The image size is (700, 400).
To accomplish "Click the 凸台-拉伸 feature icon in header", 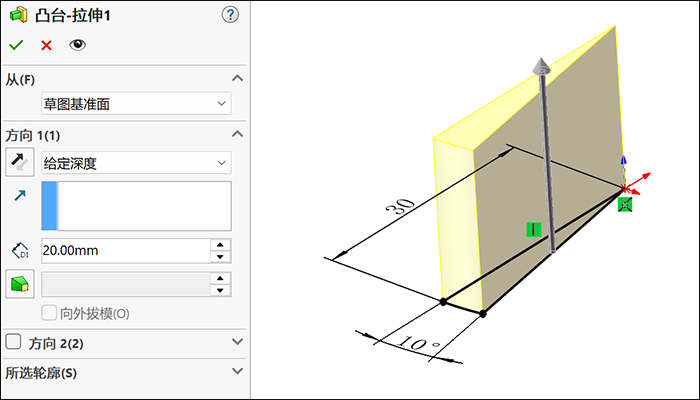I will [x=18, y=16].
